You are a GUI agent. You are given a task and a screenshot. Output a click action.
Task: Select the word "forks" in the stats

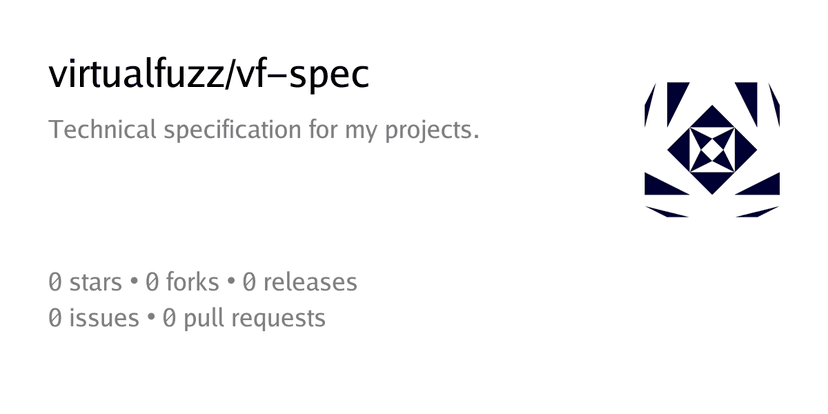point(192,283)
